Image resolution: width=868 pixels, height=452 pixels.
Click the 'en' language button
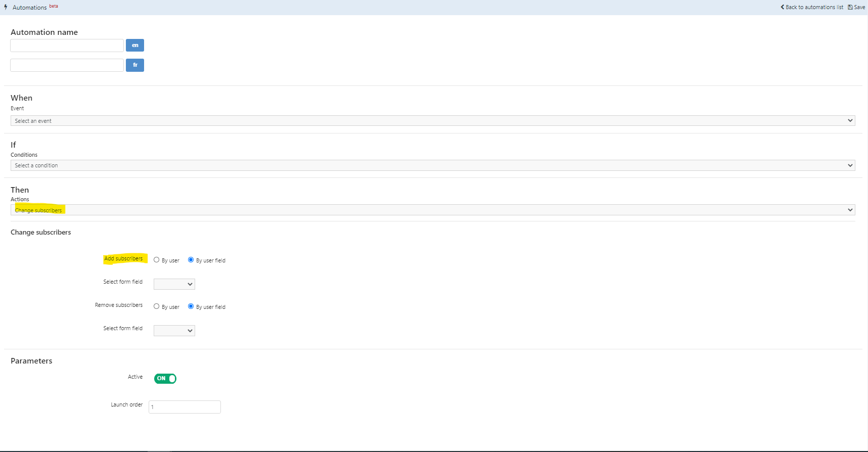pos(135,46)
